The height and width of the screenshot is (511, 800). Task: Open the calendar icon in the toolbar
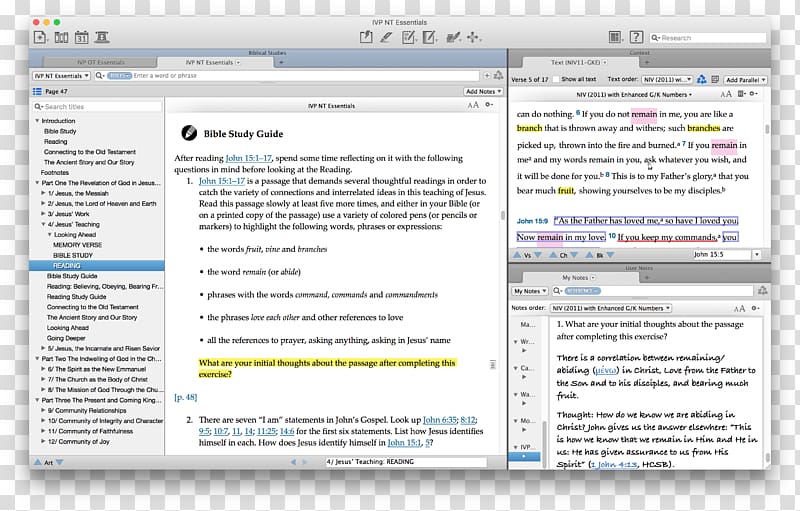(x=82, y=37)
